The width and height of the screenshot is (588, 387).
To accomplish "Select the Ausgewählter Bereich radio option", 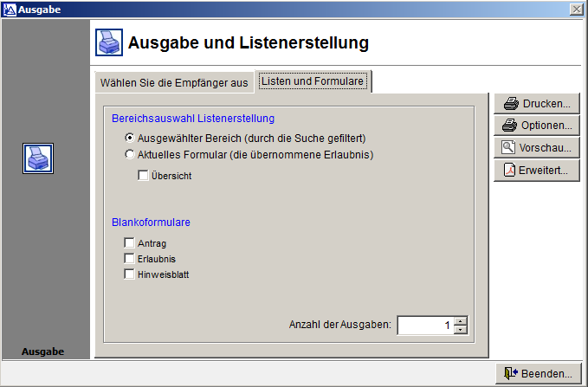I will pyautogui.click(x=130, y=138).
